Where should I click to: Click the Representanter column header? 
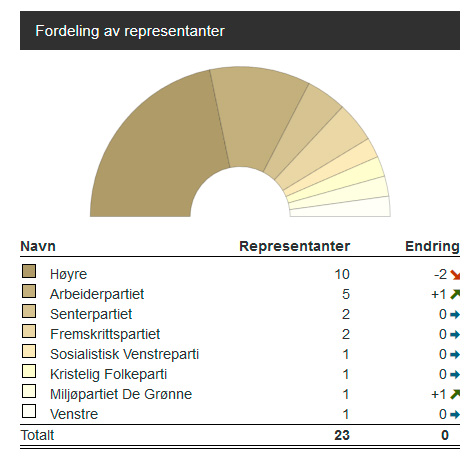[x=295, y=246]
